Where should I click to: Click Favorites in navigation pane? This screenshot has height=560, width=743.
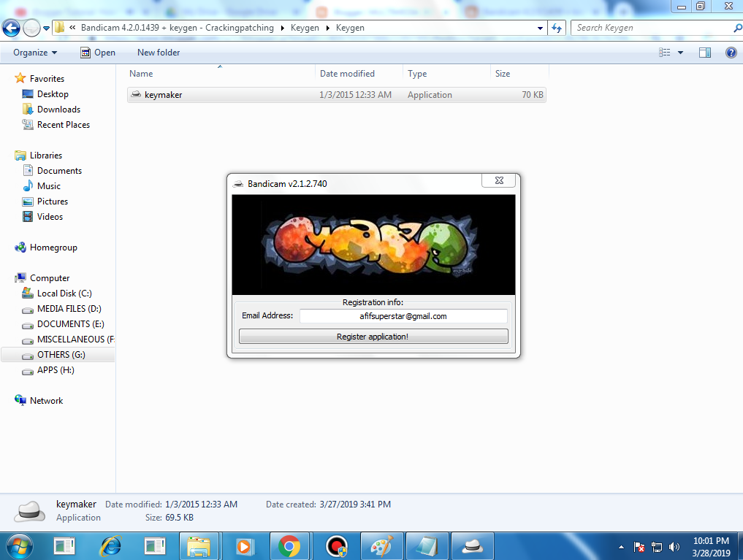pos(47,79)
